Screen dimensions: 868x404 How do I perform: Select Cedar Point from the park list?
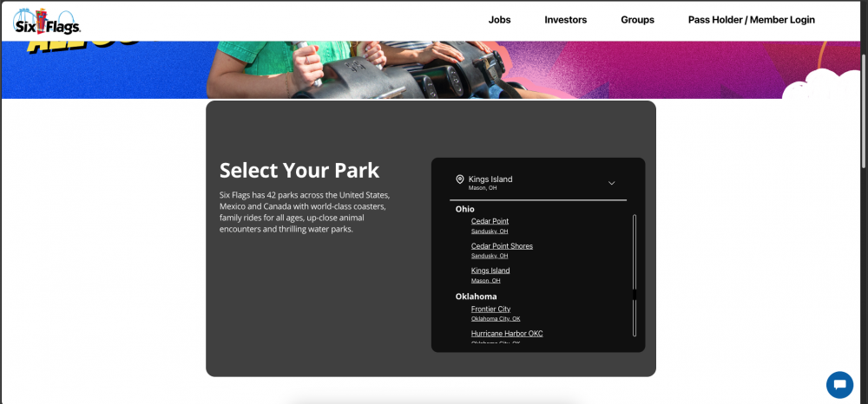pos(490,221)
